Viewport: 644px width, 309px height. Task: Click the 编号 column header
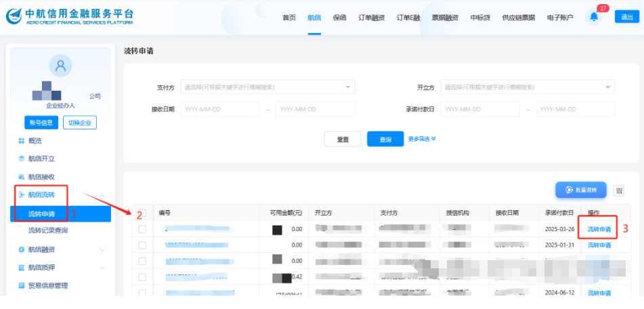[165, 213]
